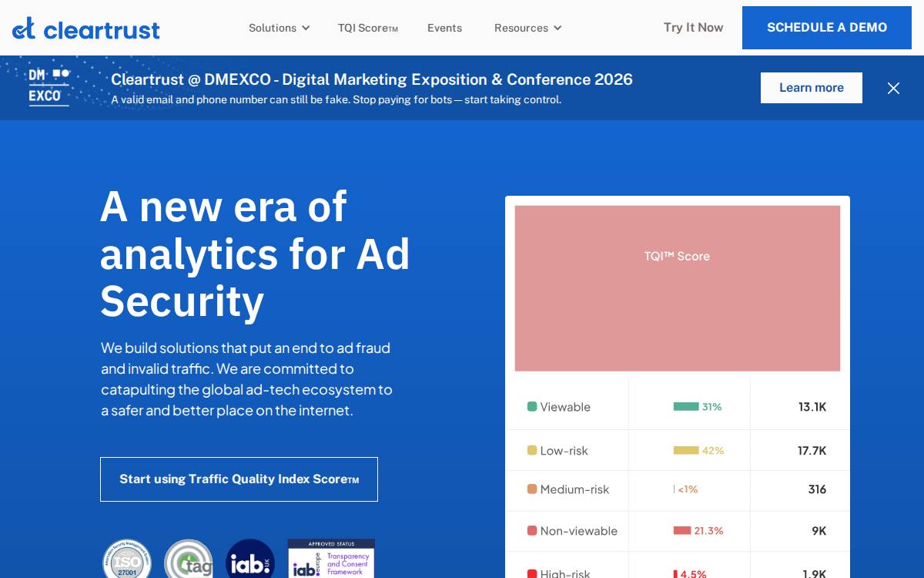Click the ISO 27001 certification badge
The height and width of the screenshot is (578, 924).
127,560
